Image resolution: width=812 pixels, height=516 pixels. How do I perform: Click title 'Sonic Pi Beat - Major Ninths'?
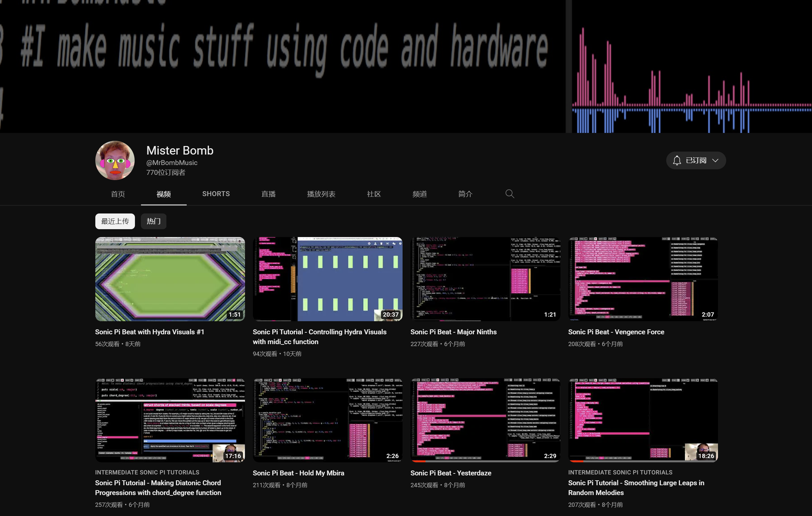tap(454, 332)
